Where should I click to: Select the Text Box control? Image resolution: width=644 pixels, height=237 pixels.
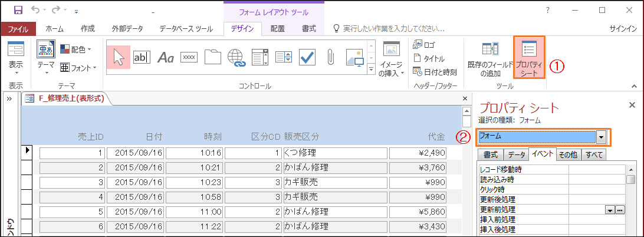point(142,58)
